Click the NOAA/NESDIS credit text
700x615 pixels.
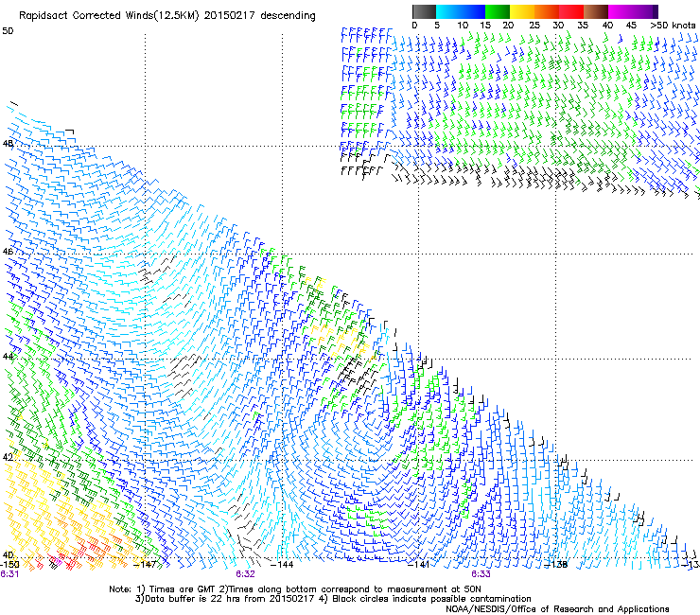[557, 609]
